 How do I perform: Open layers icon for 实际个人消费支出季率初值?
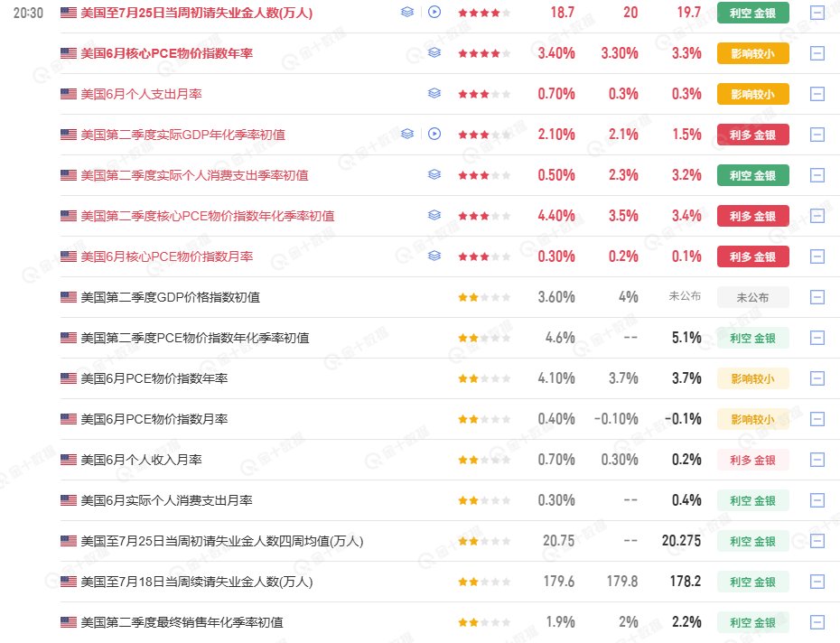[x=434, y=174]
